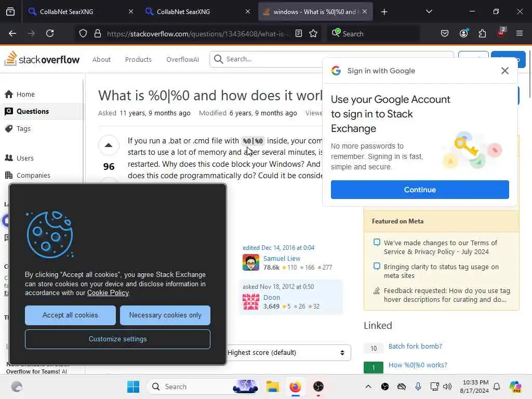This screenshot has height=399, width=532.
Task: Open the OverflowAI menu item
Action: 182,59
